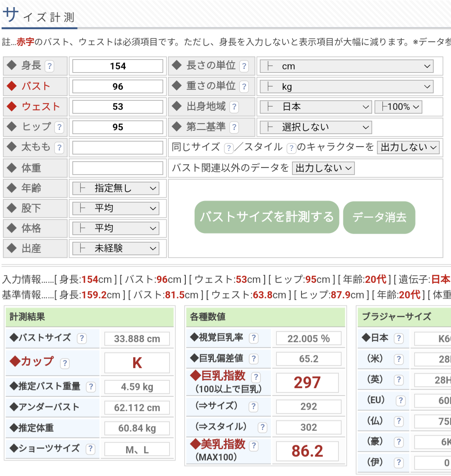The height and width of the screenshot is (476, 451).
Task: Open the 100% ratio dropdown
Action: tap(398, 107)
